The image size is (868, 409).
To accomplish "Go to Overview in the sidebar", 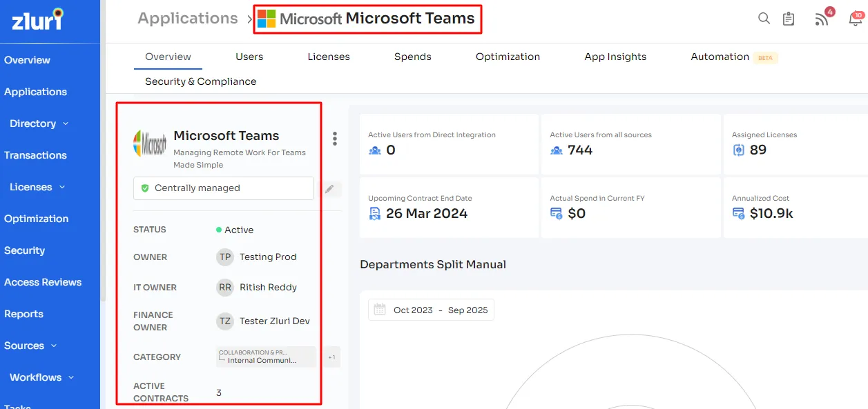I will (27, 60).
